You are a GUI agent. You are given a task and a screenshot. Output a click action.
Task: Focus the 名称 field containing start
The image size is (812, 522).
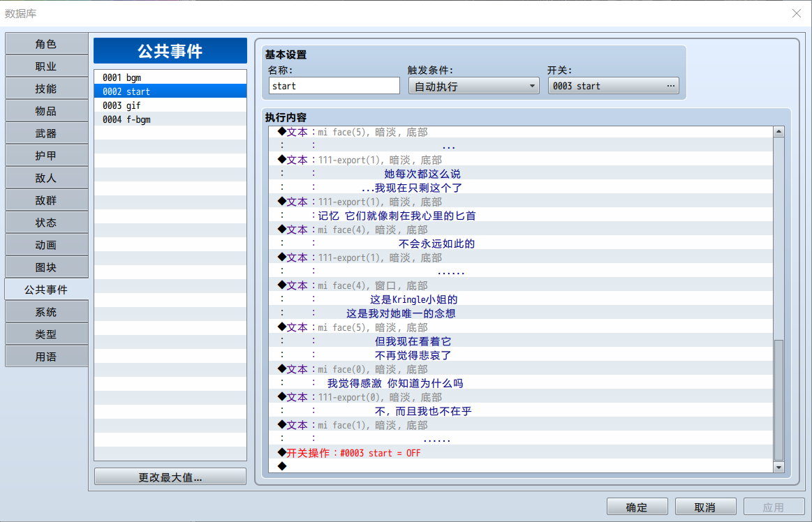click(x=334, y=86)
